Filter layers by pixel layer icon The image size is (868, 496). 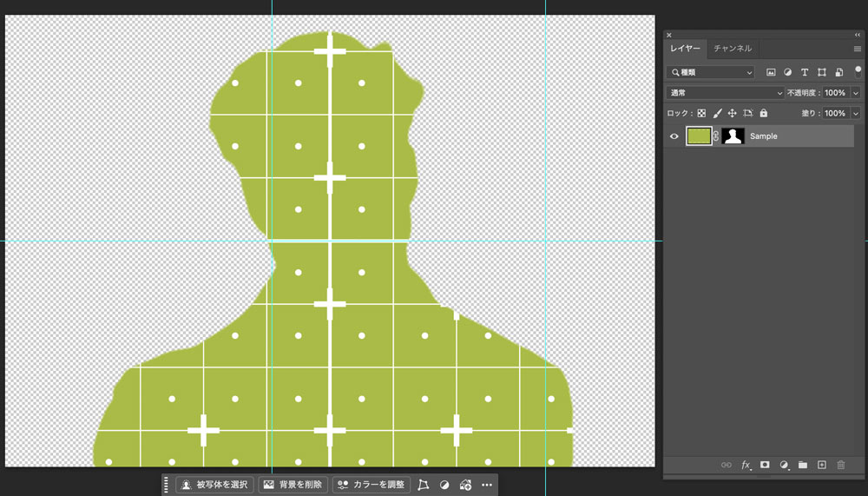pos(771,72)
